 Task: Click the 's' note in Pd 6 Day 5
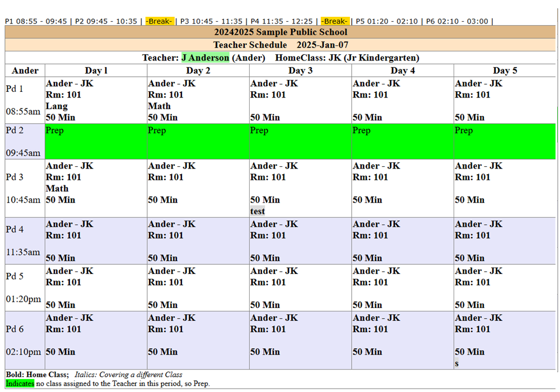point(457,363)
